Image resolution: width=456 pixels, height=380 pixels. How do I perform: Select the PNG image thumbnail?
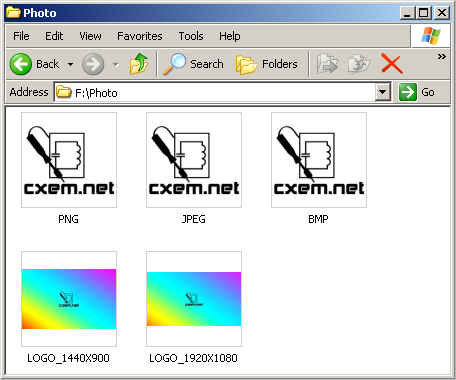click(69, 160)
